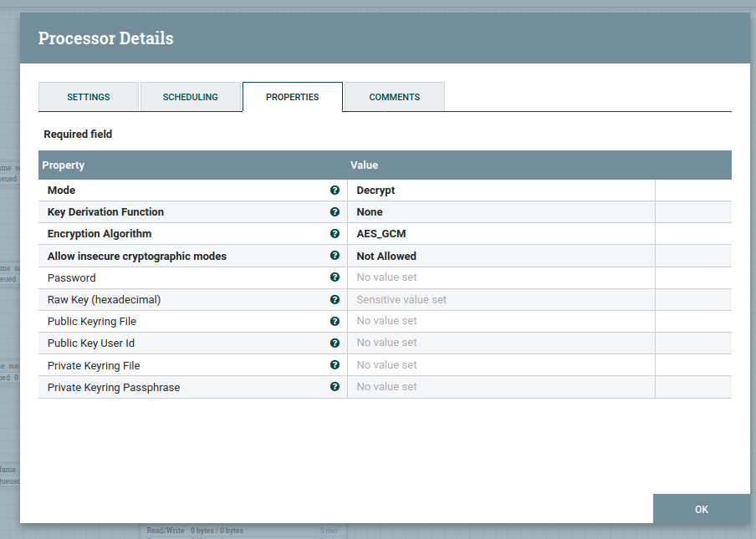Viewport: 756px width, 539px height.
Task: Click help icon for Public Key User Id
Action: pyautogui.click(x=335, y=343)
